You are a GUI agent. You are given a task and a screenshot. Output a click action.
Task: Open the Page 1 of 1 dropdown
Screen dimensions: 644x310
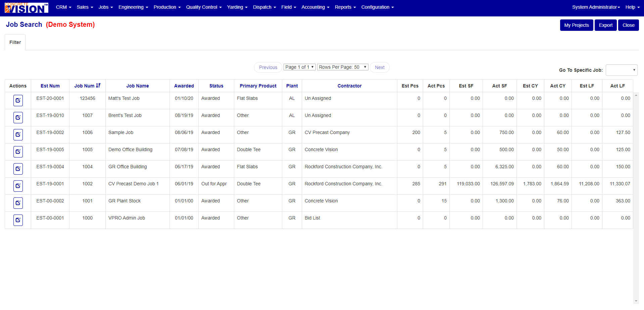(300, 67)
